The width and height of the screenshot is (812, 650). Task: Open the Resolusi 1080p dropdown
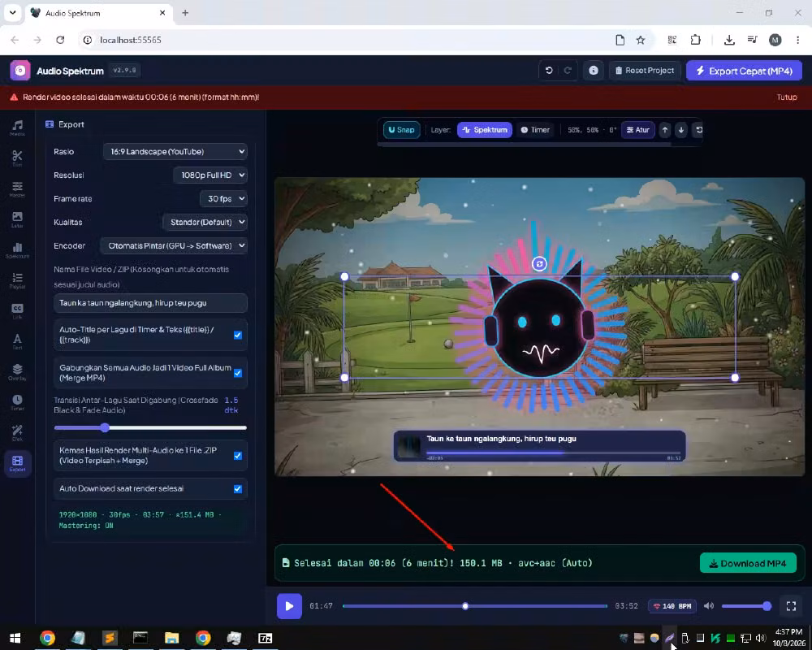pos(209,175)
